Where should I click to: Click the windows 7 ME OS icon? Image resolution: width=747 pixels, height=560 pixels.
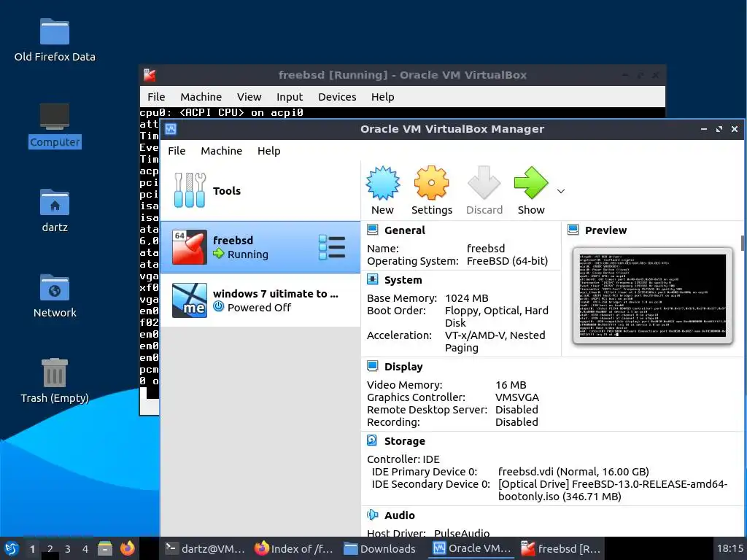(190, 300)
